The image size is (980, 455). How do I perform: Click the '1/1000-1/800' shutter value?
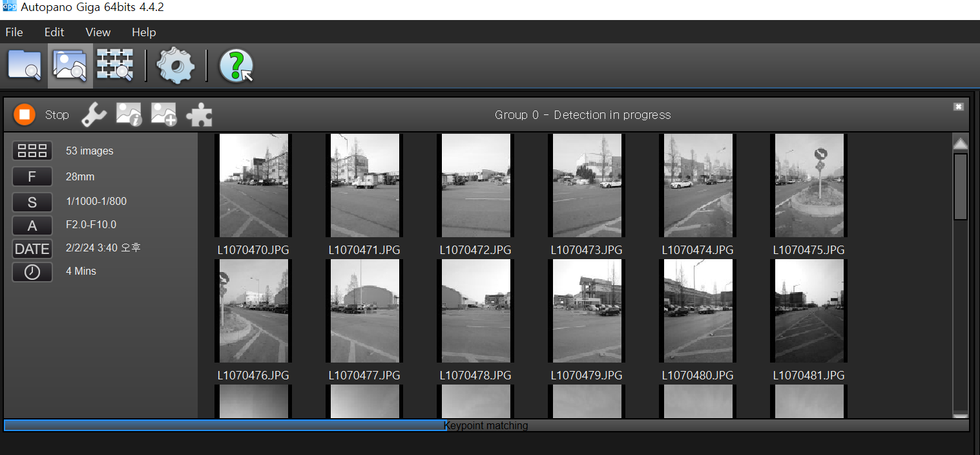[x=96, y=201]
